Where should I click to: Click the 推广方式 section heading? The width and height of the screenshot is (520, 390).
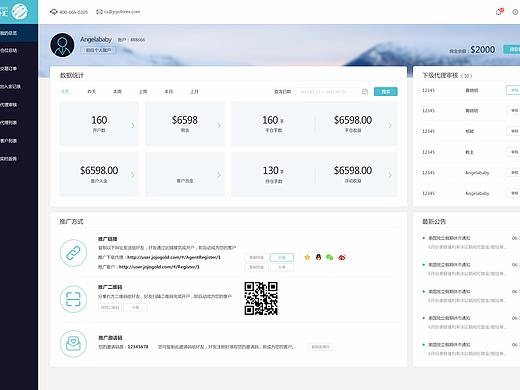[71, 221]
